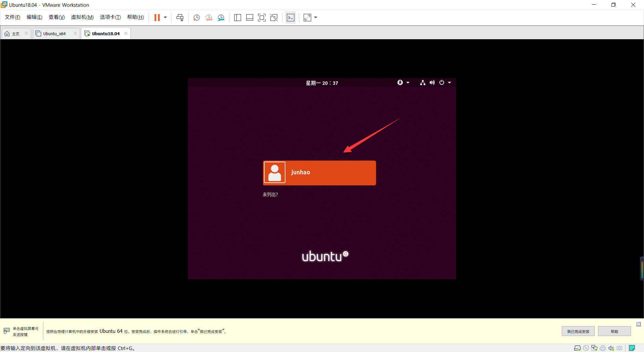Expand the accessibility menu arrow

coord(408,82)
